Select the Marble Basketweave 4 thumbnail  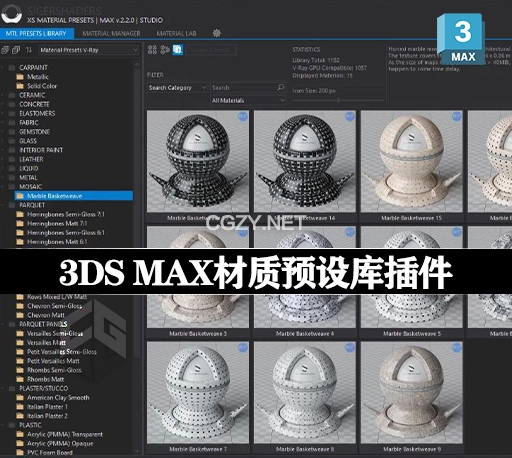coord(305,277)
